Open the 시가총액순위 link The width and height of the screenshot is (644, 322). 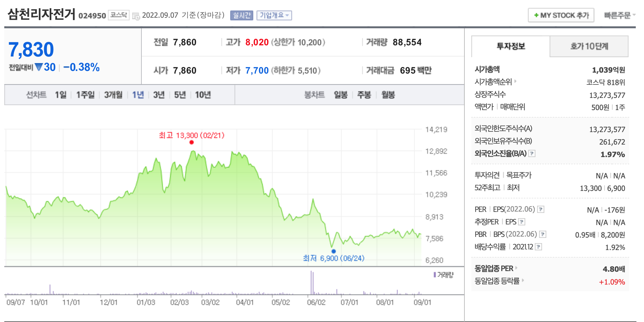493,81
